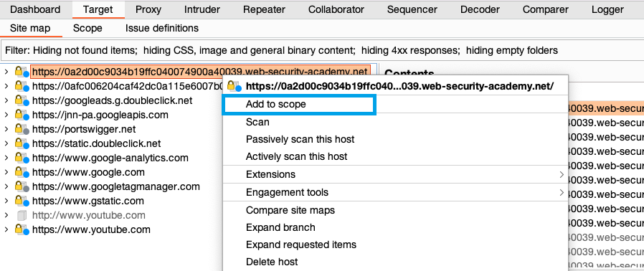Click lock icon beside jnn-pa.googleapis.com
Screen dimensions: 644x271
click(22, 115)
